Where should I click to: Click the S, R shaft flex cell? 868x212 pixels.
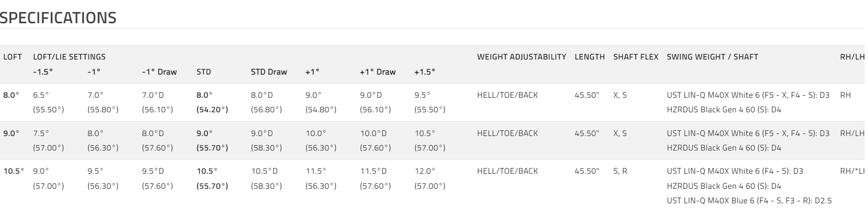click(x=620, y=171)
